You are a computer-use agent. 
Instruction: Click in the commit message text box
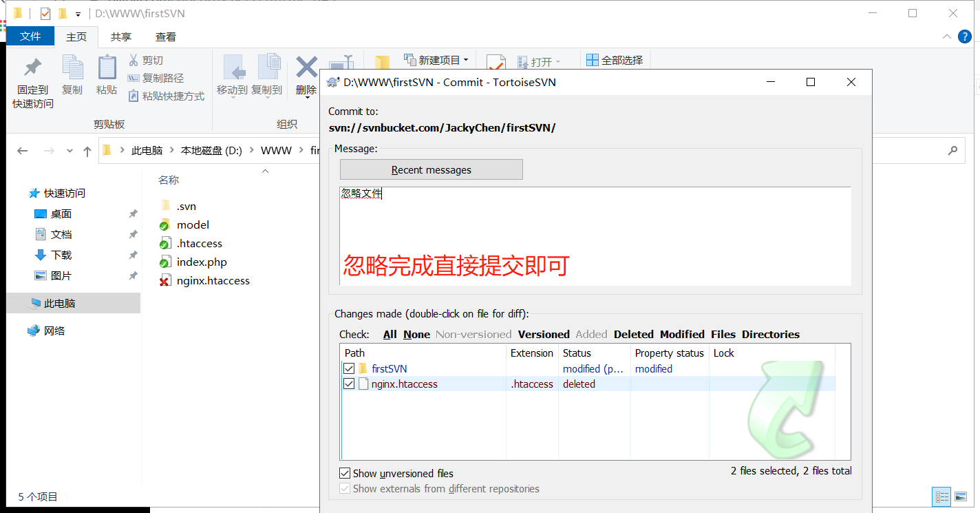595,235
